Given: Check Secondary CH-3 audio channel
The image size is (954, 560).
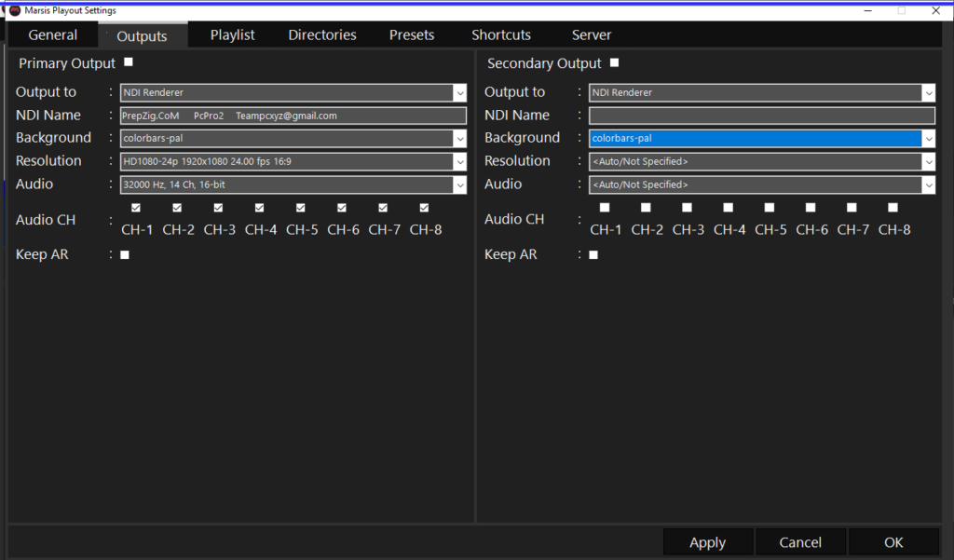Looking at the screenshot, I should pyautogui.click(x=687, y=208).
